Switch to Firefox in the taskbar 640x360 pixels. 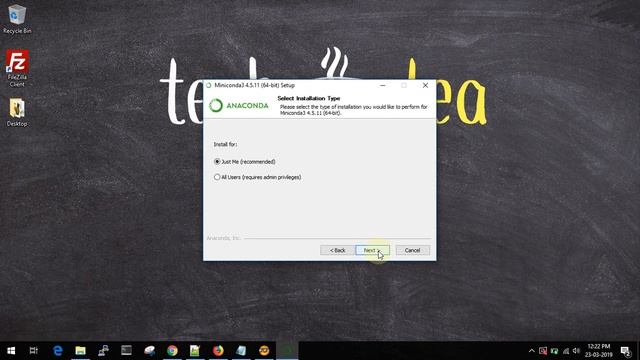coord(218,351)
